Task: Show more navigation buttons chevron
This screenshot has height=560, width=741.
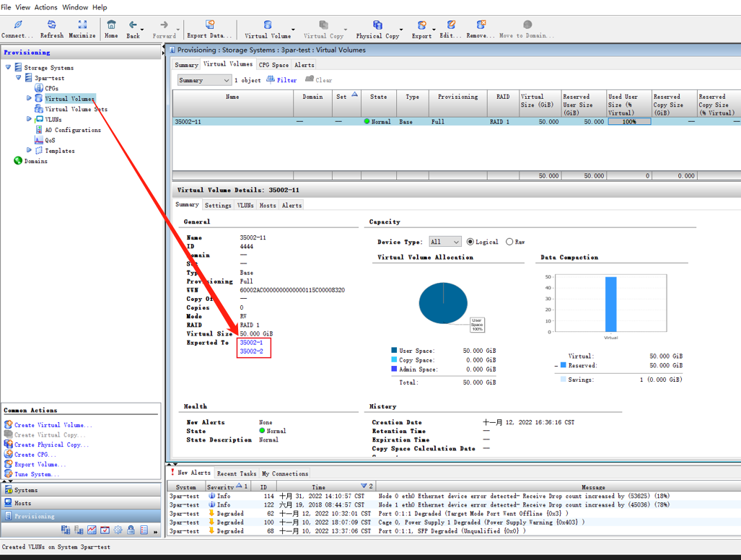Action: click(155, 532)
